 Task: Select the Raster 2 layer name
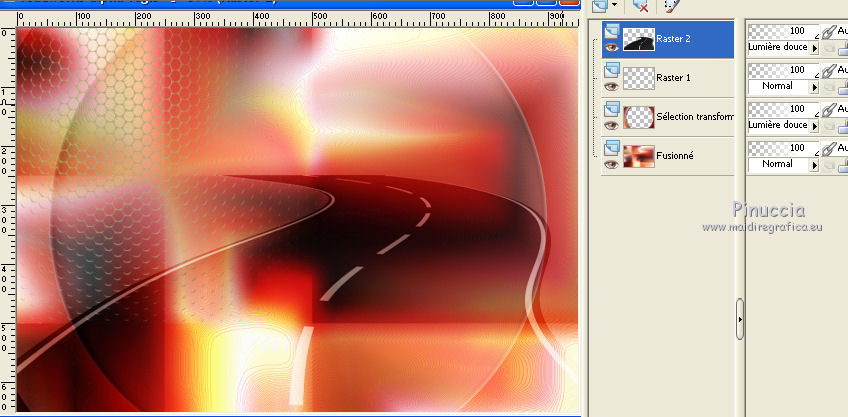(673, 39)
